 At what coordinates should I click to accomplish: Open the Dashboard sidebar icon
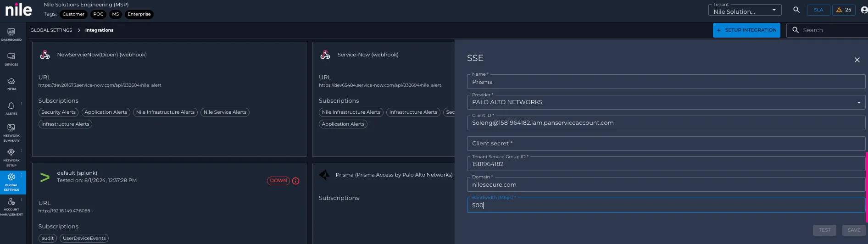[x=11, y=34]
